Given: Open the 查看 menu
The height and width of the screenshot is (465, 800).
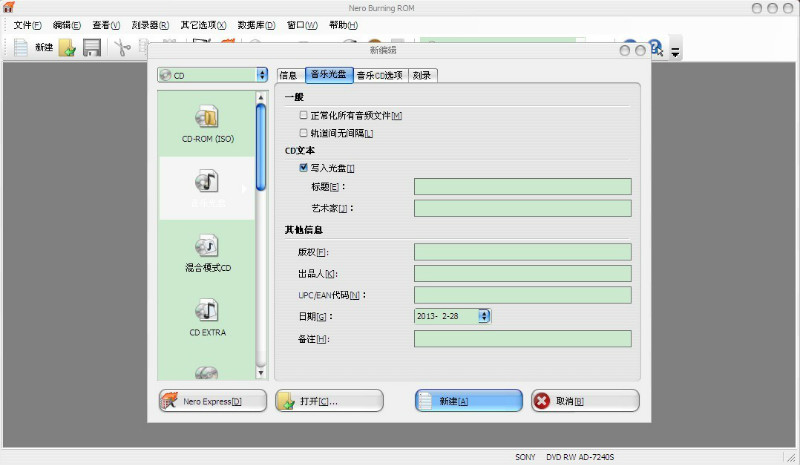Looking at the screenshot, I should tap(106, 25).
